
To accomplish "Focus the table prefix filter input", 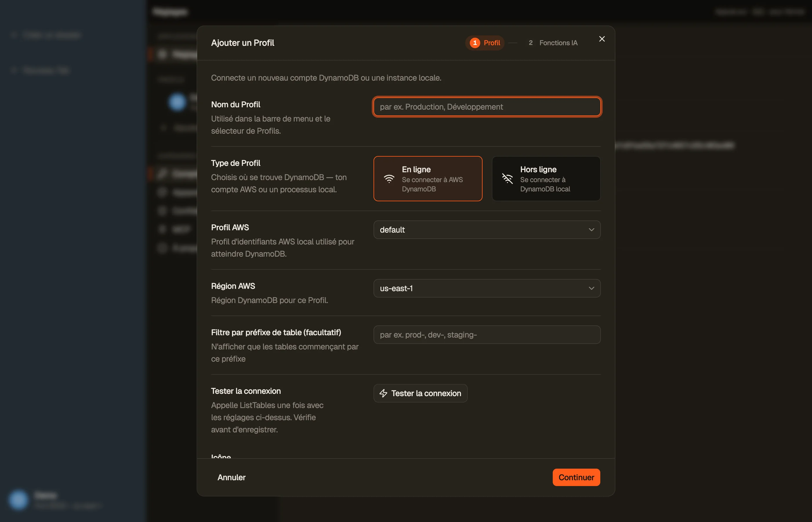I will tap(487, 335).
